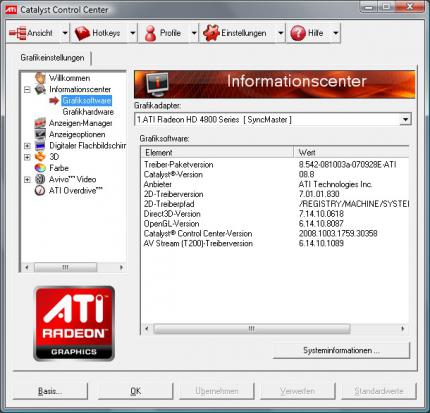Click the table scroll right arrow
Viewport: 430px width, 413px height.
tap(403, 329)
